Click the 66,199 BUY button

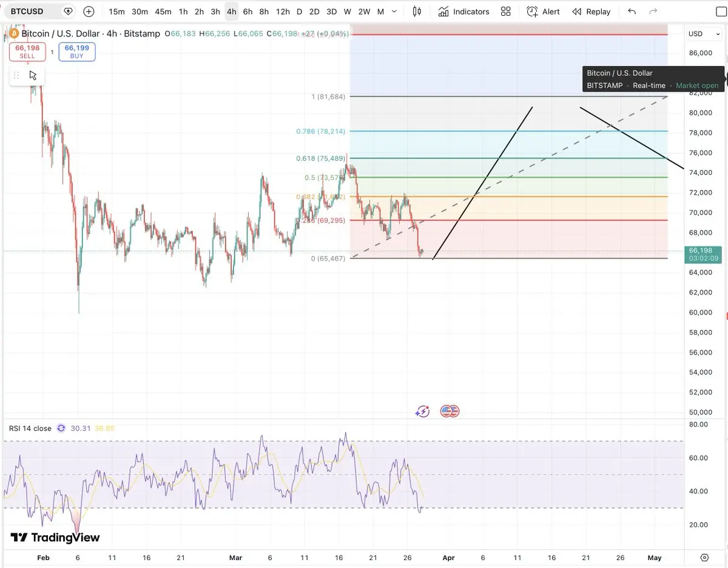(77, 52)
